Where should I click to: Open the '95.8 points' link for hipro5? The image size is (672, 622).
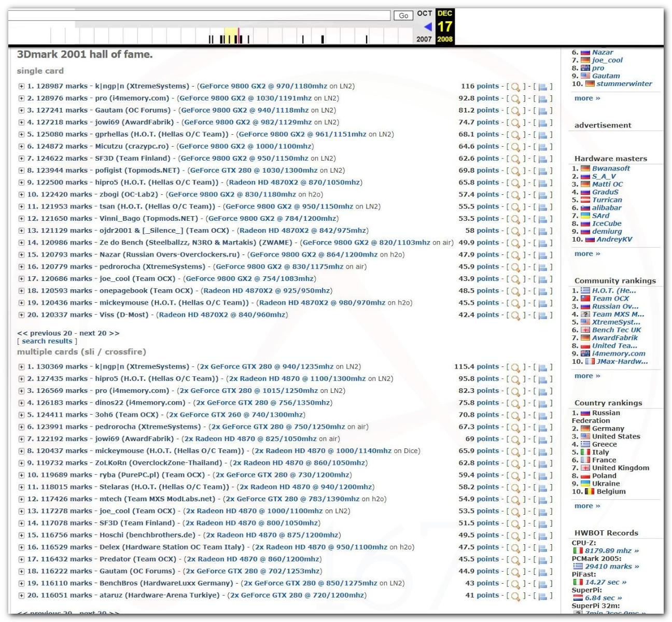click(x=479, y=379)
